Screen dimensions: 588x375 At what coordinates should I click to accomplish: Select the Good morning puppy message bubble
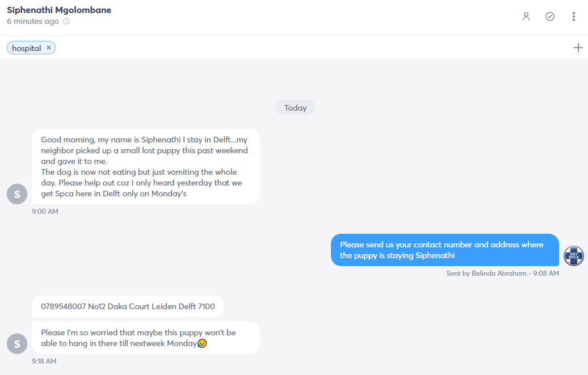146,166
